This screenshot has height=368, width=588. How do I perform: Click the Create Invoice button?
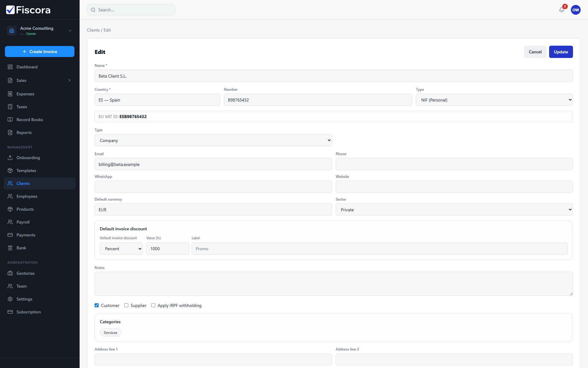(40, 52)
